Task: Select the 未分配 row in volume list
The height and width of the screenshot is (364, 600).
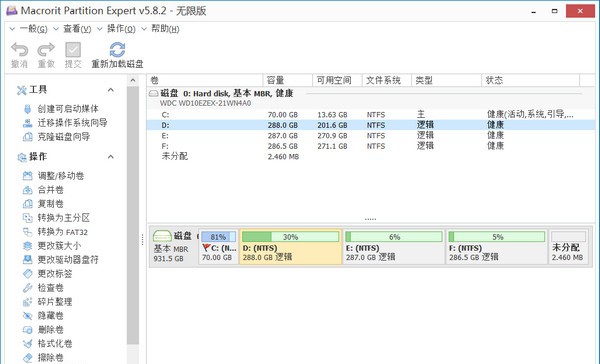Action: [370, 157]
